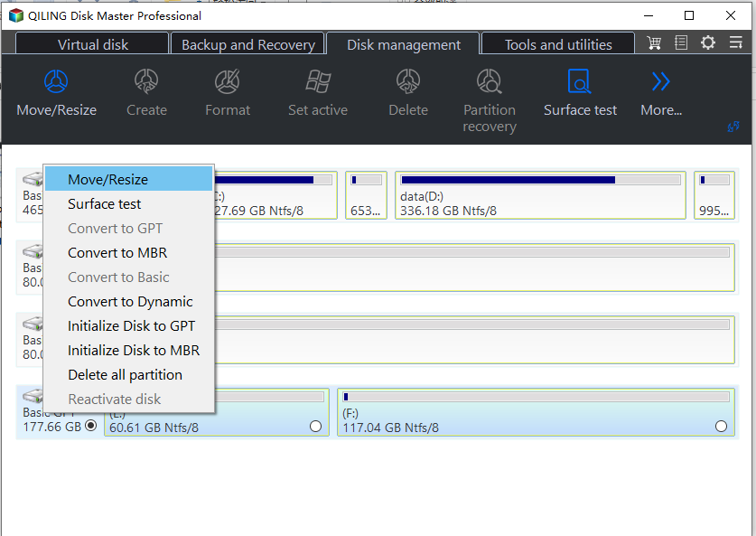Image resolution: width=756 pixels, height=536 pixels.
Task: Choose Move/Resize in the context menu
Action: click(x=129, y=179)
